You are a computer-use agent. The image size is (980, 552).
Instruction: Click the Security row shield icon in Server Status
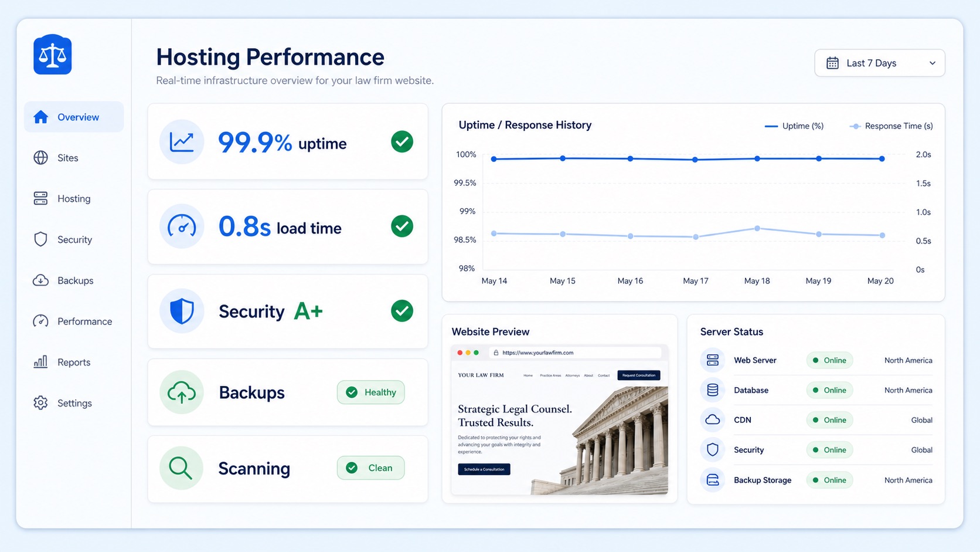(713, 450)
